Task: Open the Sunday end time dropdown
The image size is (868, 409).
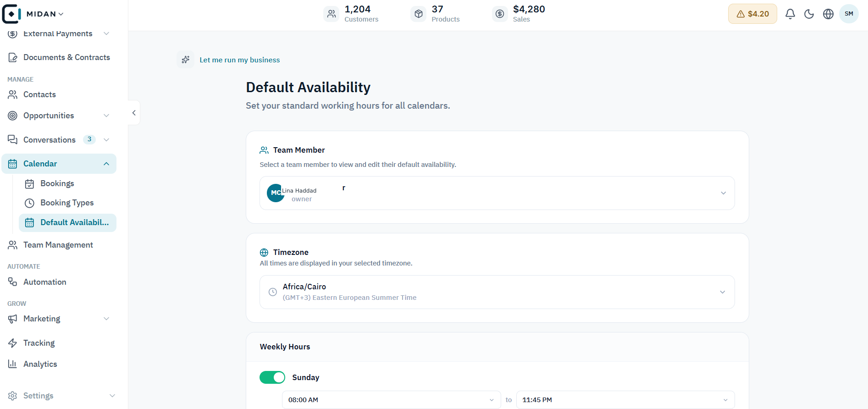Action: point(625,400)
